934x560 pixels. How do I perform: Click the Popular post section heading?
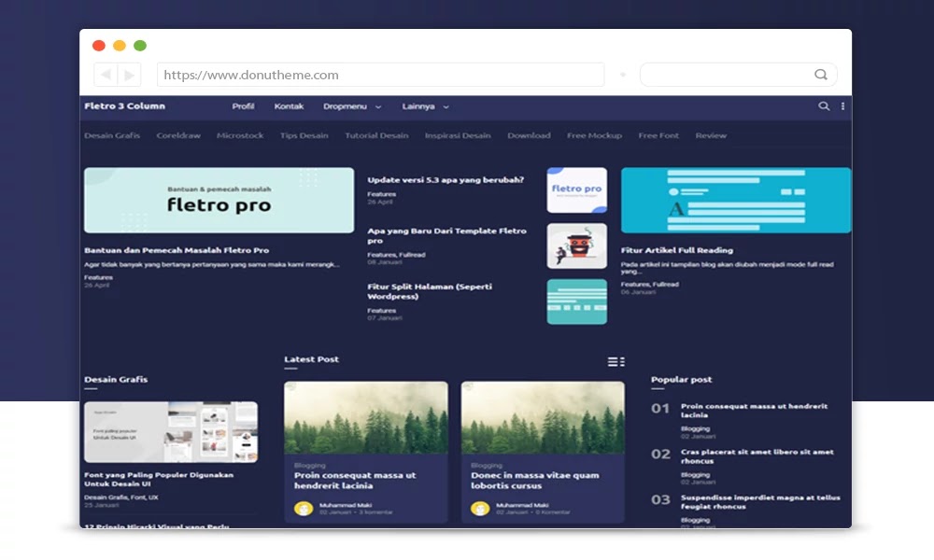(x=681, y=379)
